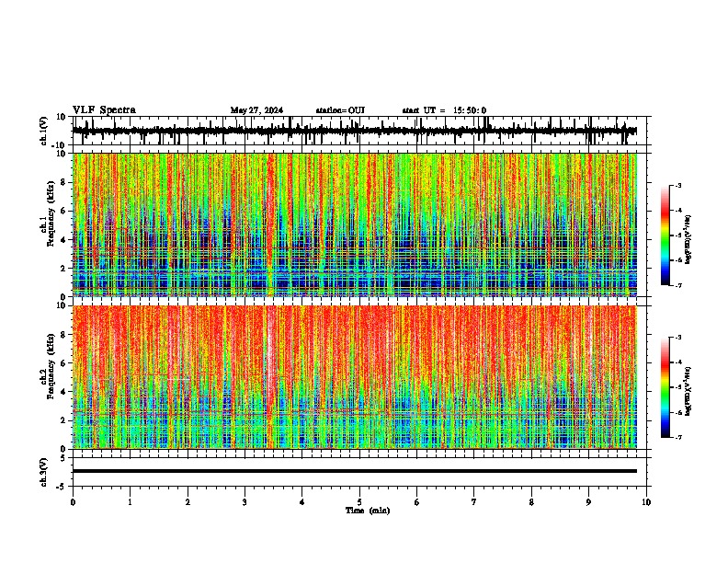This screenshot has width=728, height=563.
Task: Click the ch.2 color bar '-7' label
Action: pos(678,437)
